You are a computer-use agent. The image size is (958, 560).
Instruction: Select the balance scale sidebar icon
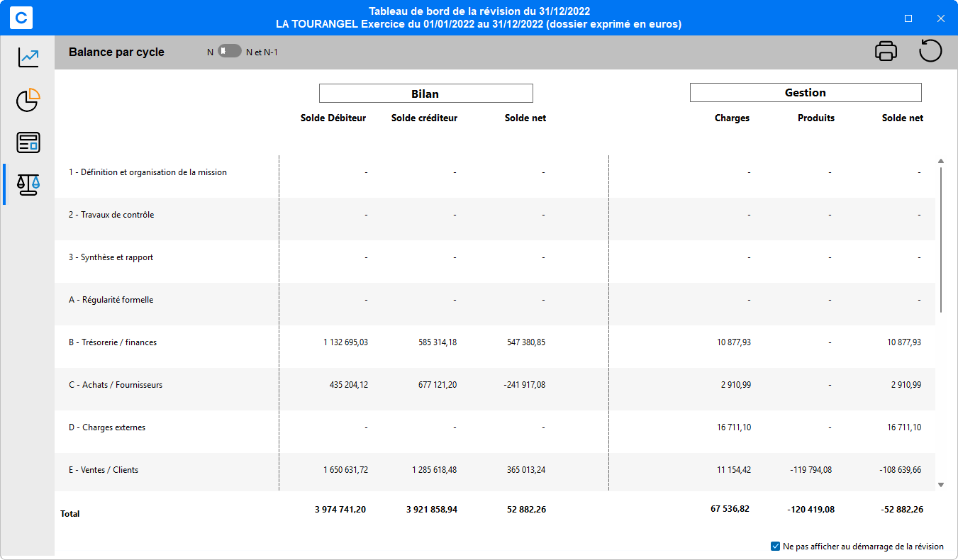pos(28,185)
